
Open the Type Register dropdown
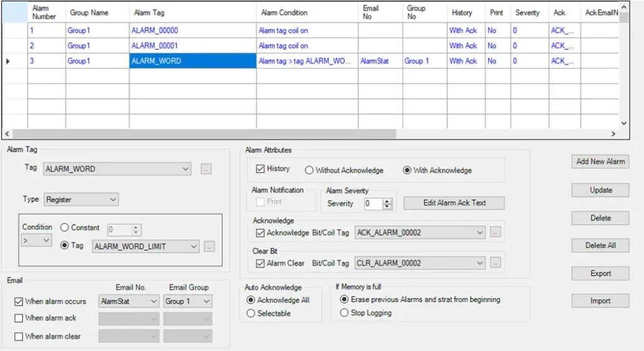coord(81,199)
